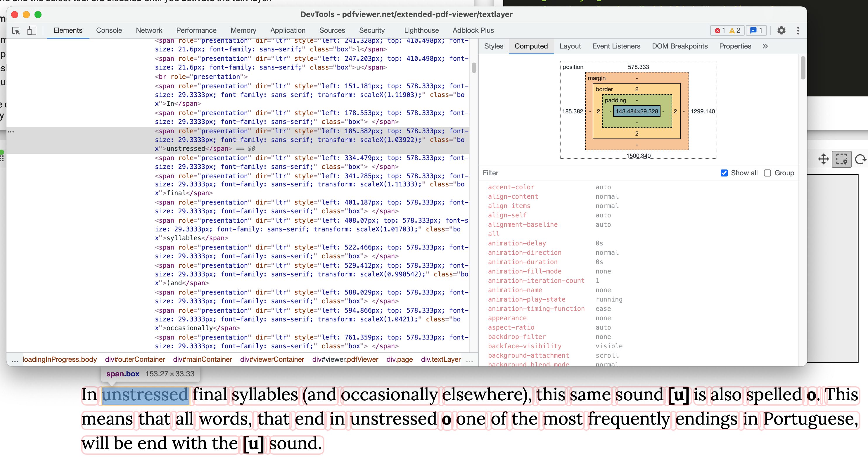Open the Application panel tab
The height and width of the screenshot is (457, 868).
(x=287, y=31)
